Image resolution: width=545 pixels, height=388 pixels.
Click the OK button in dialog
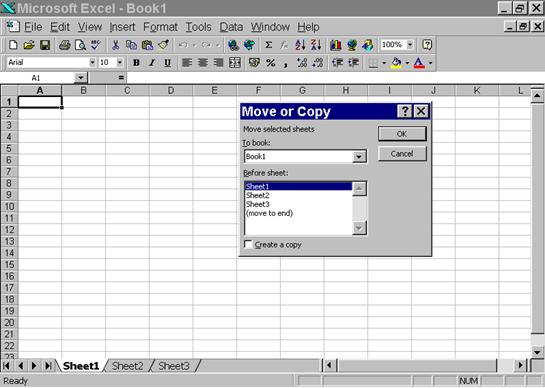click(402, 134)
